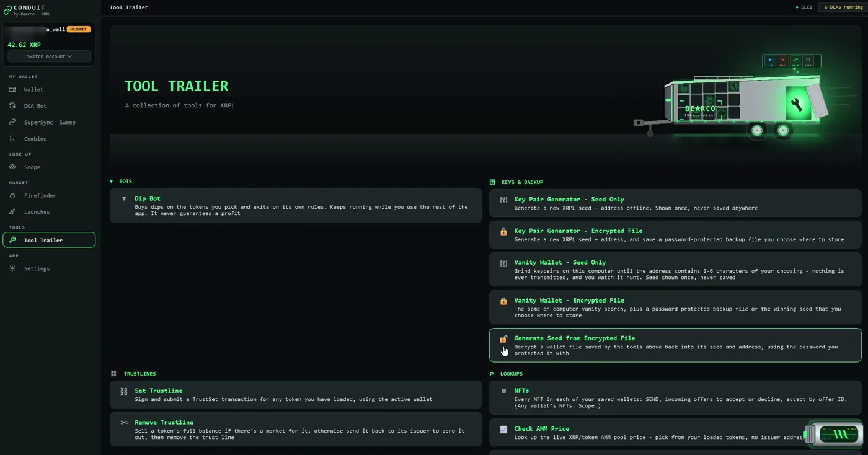Click lock icon of Vanity Wallet - Encrypted File
Viewport: 868px width, 455px height.
[x=503, y=301]
